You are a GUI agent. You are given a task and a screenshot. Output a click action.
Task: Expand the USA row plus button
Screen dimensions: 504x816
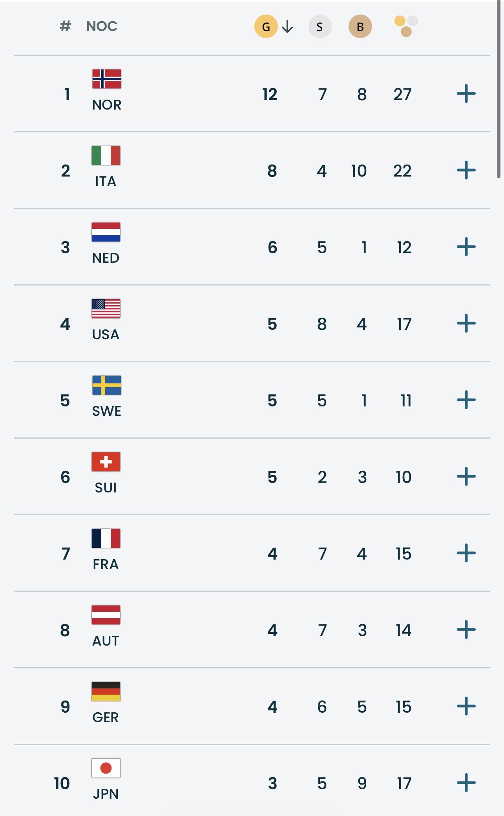tap(466, 324)
